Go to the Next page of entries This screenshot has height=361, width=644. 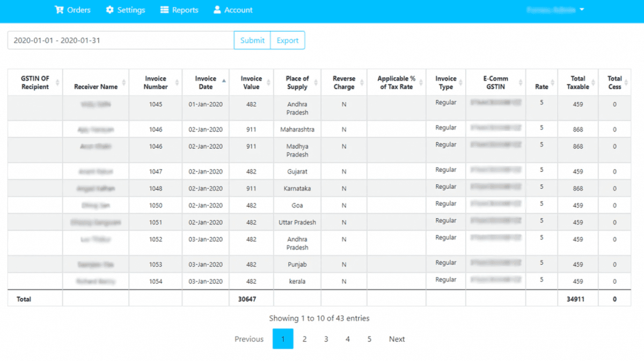[x=397, y=339]
